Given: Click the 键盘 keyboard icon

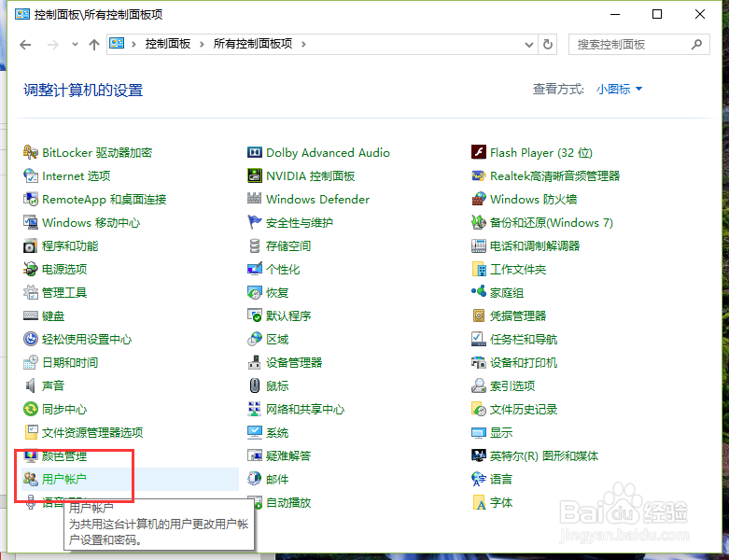Looking at the screenshot, I should tap(30, 315).
